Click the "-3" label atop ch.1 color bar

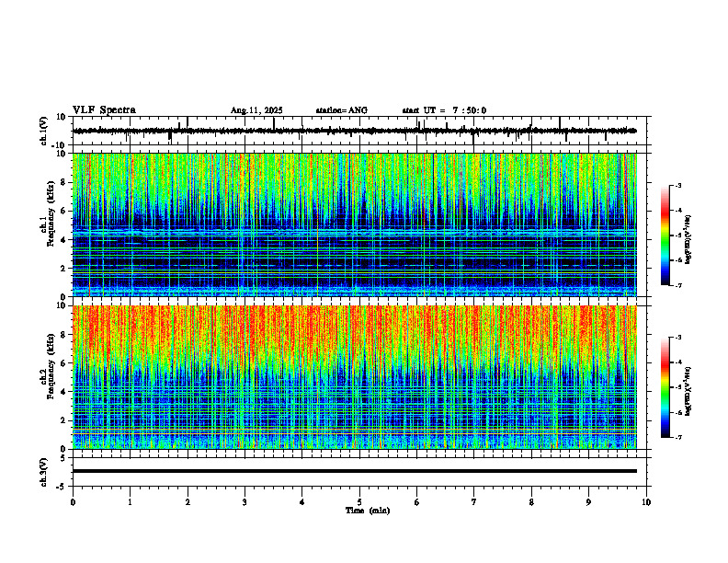[678, 185]
